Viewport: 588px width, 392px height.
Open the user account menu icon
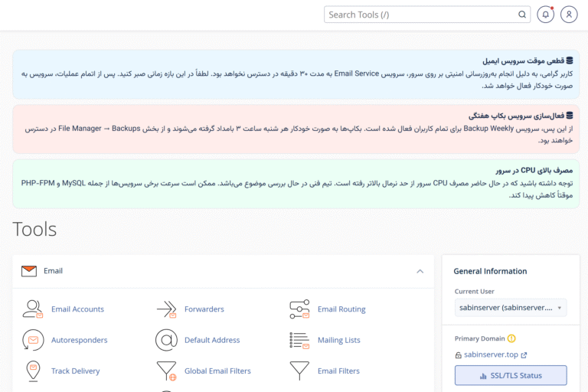pyautogui.click(x=569, y=15)
